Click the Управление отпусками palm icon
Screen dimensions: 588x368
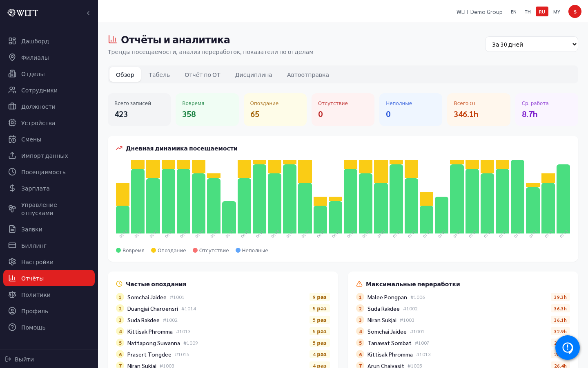(x=12, y=209)
